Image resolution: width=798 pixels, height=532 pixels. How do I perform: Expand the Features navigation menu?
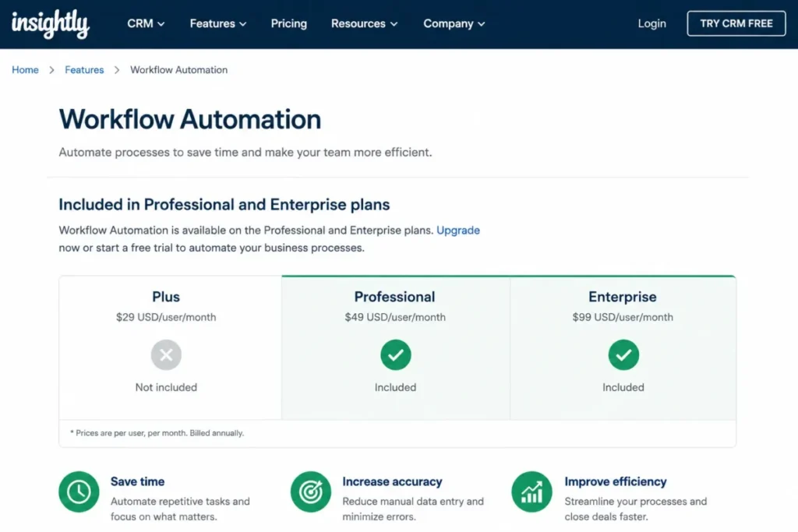pos(218,24)
